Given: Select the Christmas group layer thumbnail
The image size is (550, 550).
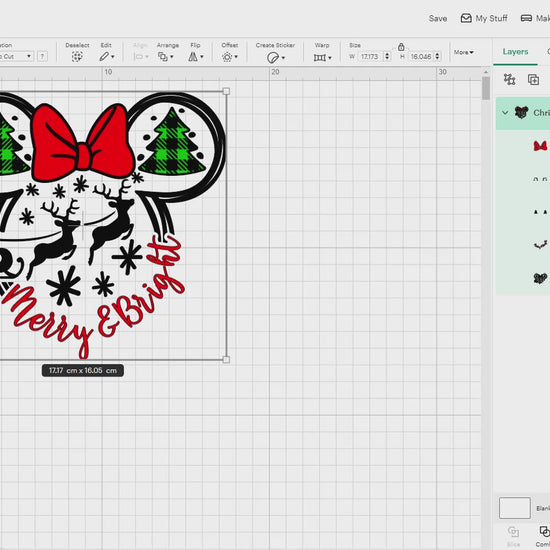Looking at the screenshot, I should click(x=521, y=113).
